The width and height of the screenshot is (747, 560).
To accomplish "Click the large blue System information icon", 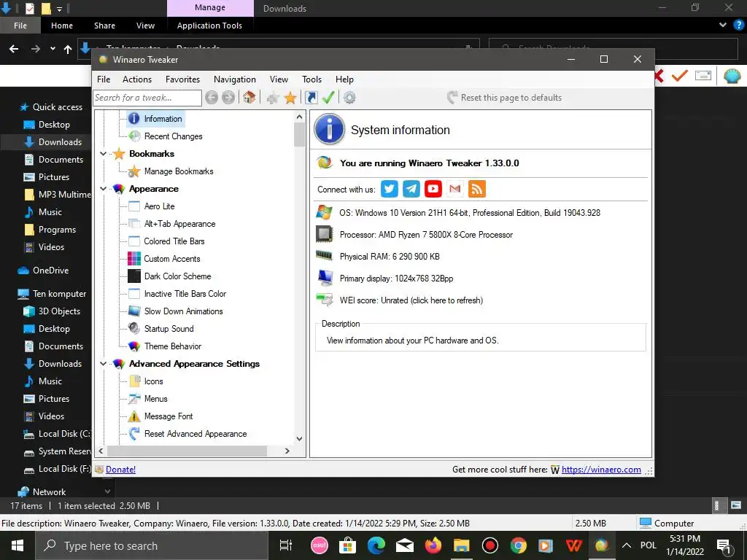I will tap(329, 129).
